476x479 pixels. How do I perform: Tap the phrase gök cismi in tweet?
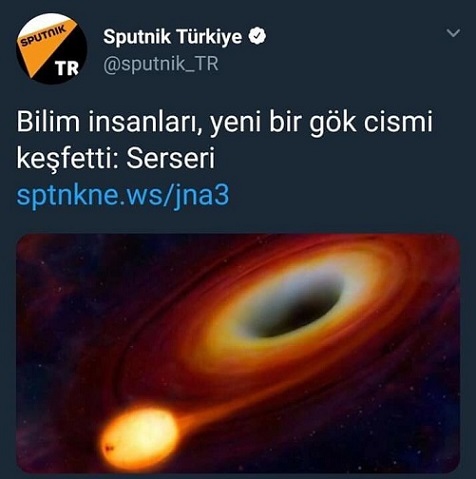click(x=371, y=123)
